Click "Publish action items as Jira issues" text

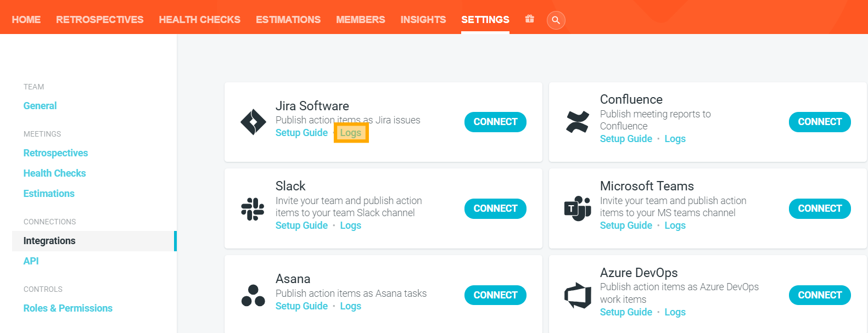pyautogui.click(x=348, y=120)
